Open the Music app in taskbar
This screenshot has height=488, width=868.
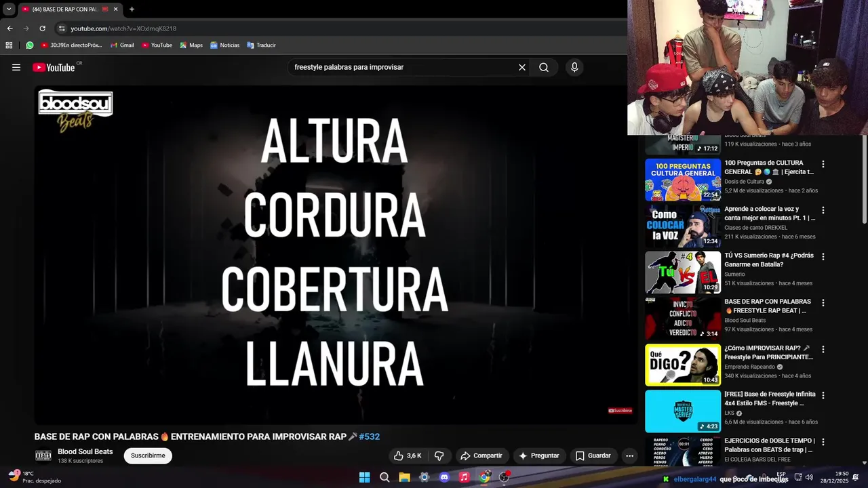coord(464,477)
